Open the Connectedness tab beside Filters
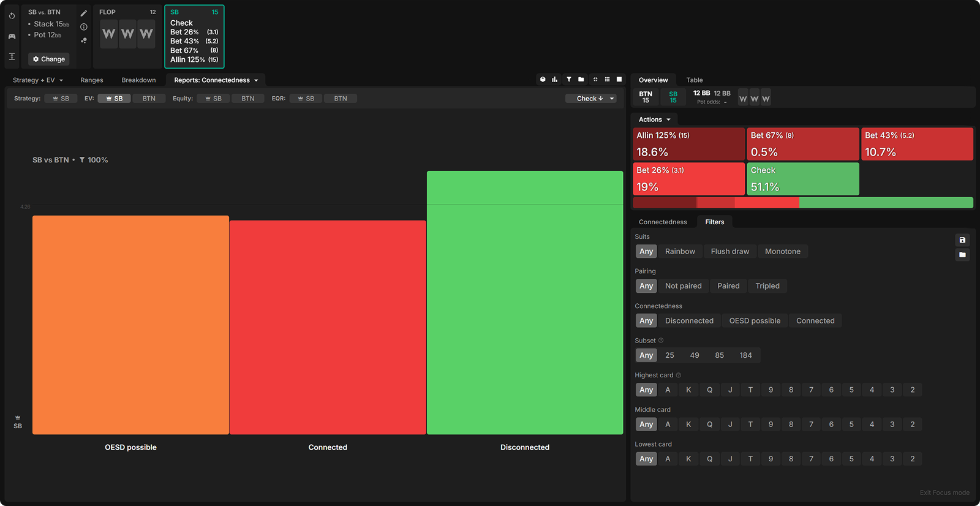 663,222
